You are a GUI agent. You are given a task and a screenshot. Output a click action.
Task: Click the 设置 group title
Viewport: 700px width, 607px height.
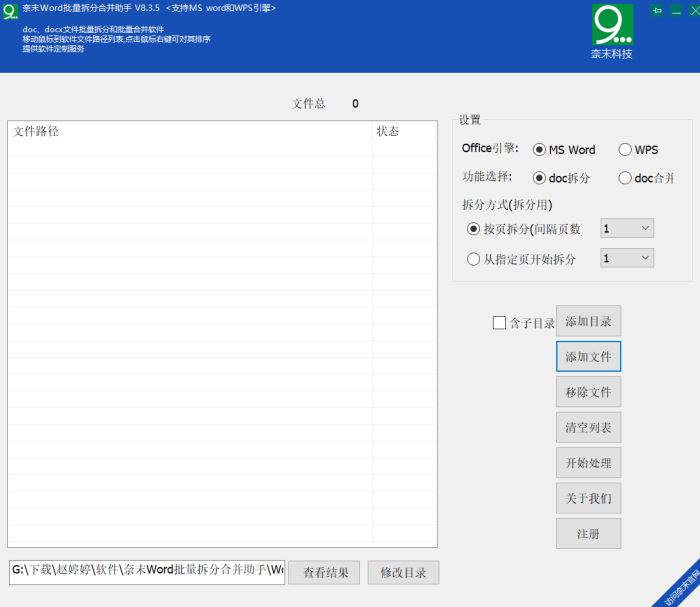(x=470, y=120)
